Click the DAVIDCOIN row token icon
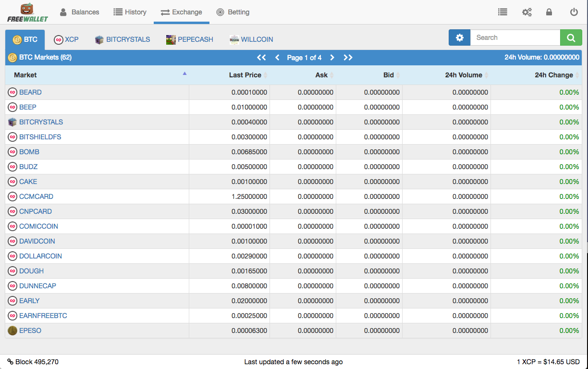This screenshot has width=588, height=369. [12, 241]
